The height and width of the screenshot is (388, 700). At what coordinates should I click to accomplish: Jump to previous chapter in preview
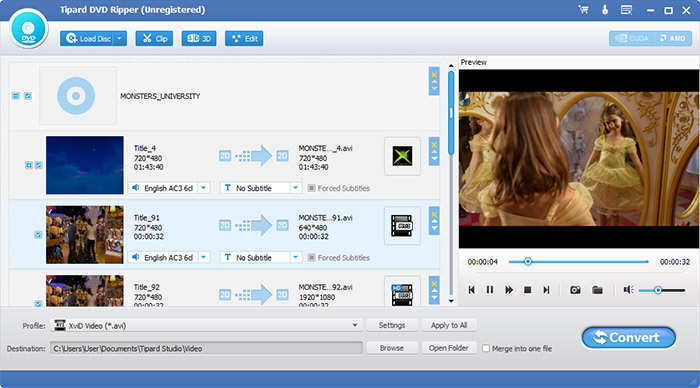click(x=471, y=290)
